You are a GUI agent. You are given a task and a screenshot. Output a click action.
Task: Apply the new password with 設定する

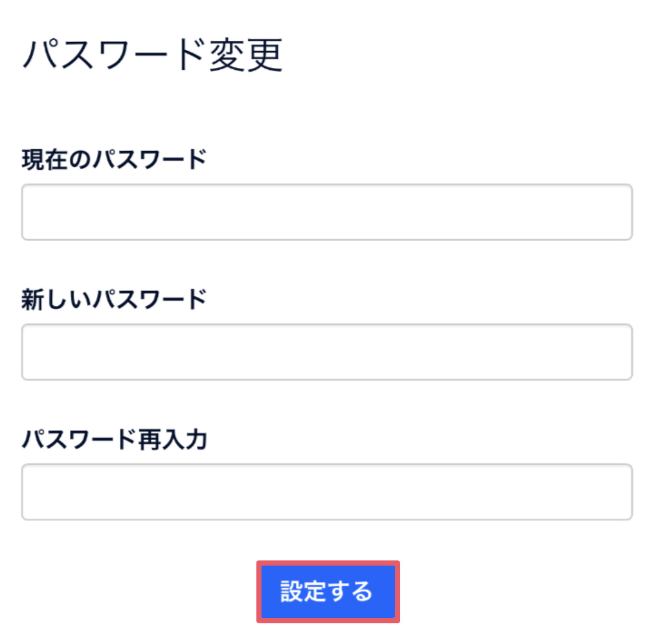click(x=328, y=592)
